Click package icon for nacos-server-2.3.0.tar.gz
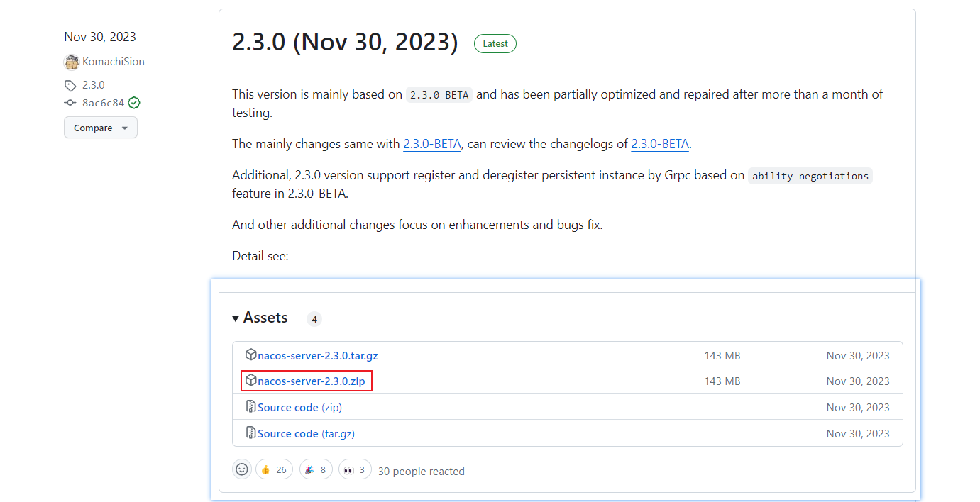 point(250,355)
